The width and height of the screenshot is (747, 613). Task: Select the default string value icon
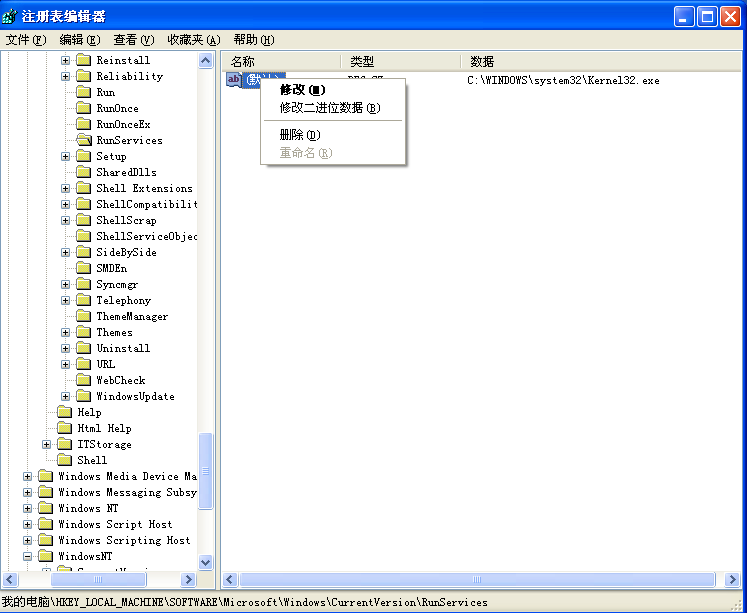[x=233, y=80]
